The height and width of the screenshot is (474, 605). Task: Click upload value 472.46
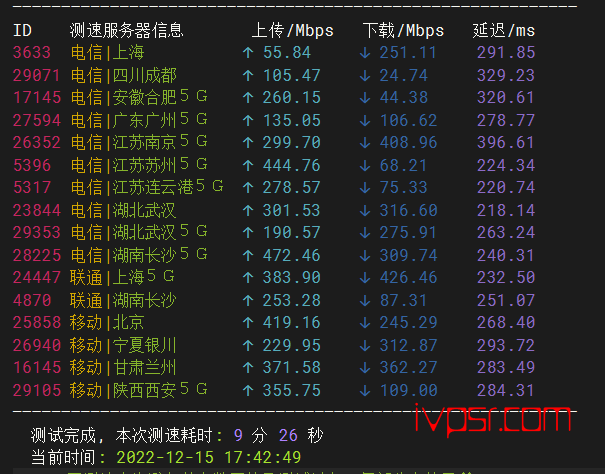(x=292, y=255)
